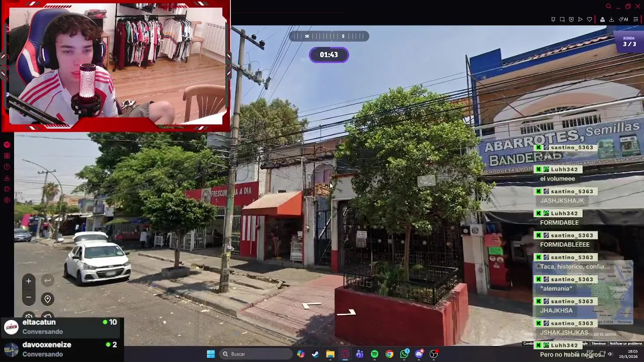This screenshot has height=362, width=644.
Task: Open the AI assistant toolbar button
Action: coord(623,20)
